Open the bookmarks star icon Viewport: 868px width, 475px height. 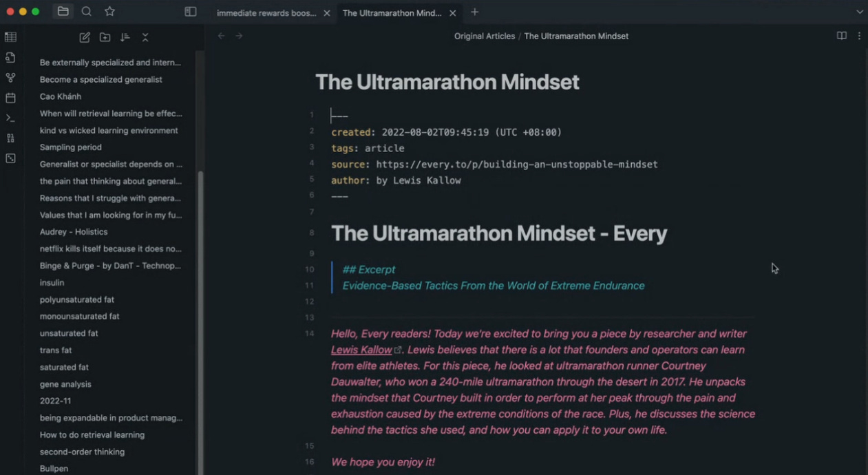(109, 12)
